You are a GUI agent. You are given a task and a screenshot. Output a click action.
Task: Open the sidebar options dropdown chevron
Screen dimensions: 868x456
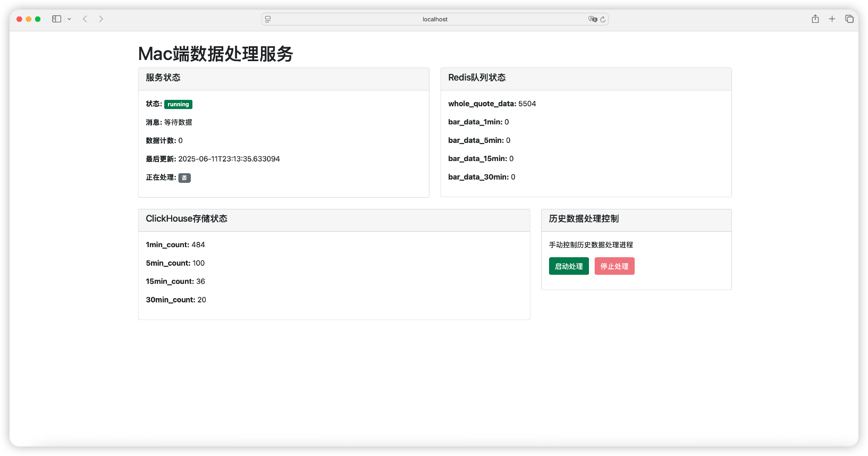(x=69, y=19)
